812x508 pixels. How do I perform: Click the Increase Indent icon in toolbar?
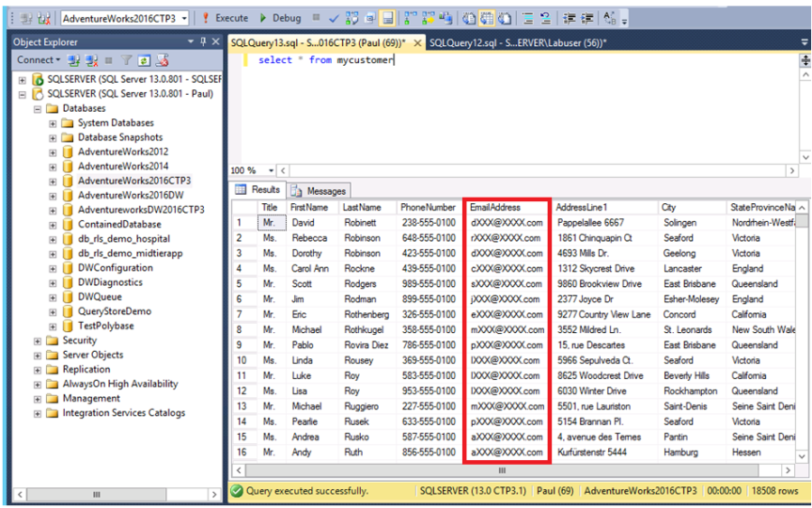pyautogui.click(x=586, y=18)
